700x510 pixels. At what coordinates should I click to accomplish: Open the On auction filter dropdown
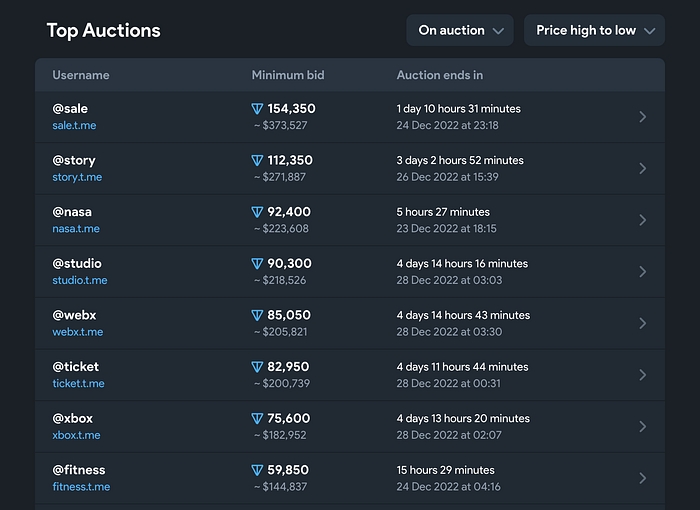[460, 30]
